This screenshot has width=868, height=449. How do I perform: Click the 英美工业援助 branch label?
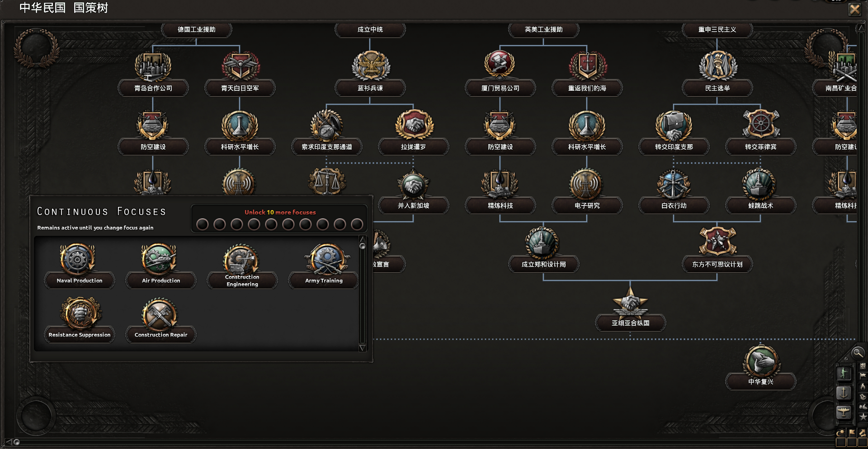coord(543,30)
